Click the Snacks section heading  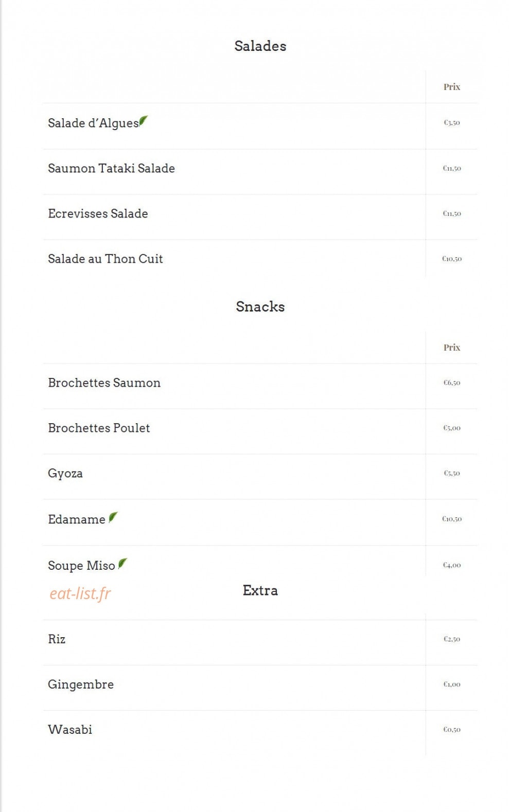[260, 306]
